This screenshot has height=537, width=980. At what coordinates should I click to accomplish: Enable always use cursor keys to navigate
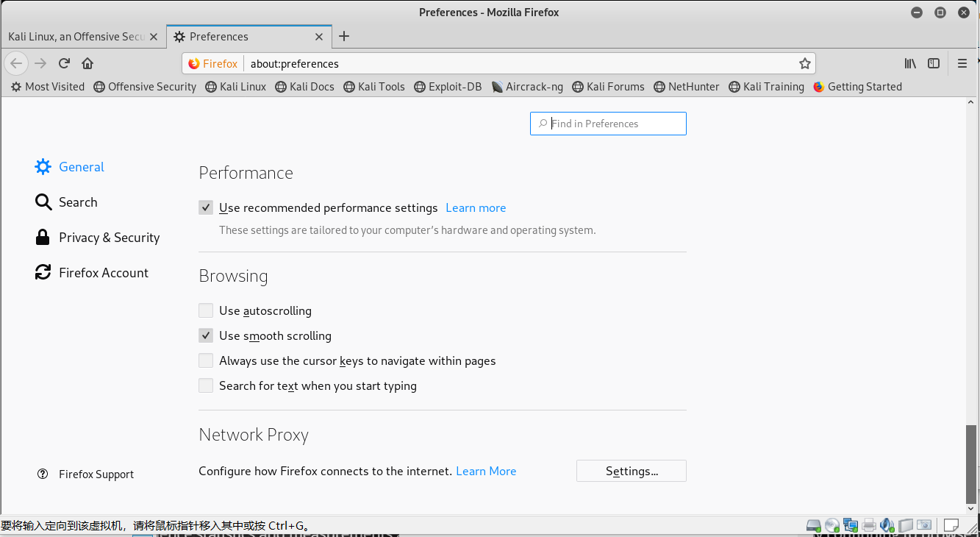coord(206,361)
